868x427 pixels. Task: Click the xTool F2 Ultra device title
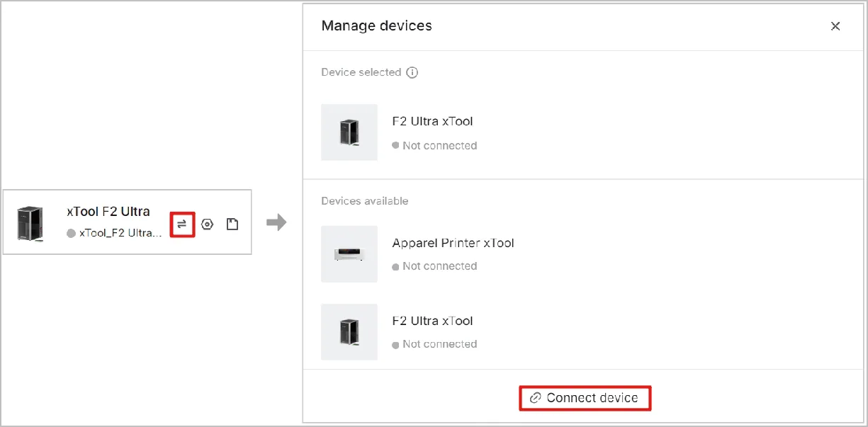point(108,211)
